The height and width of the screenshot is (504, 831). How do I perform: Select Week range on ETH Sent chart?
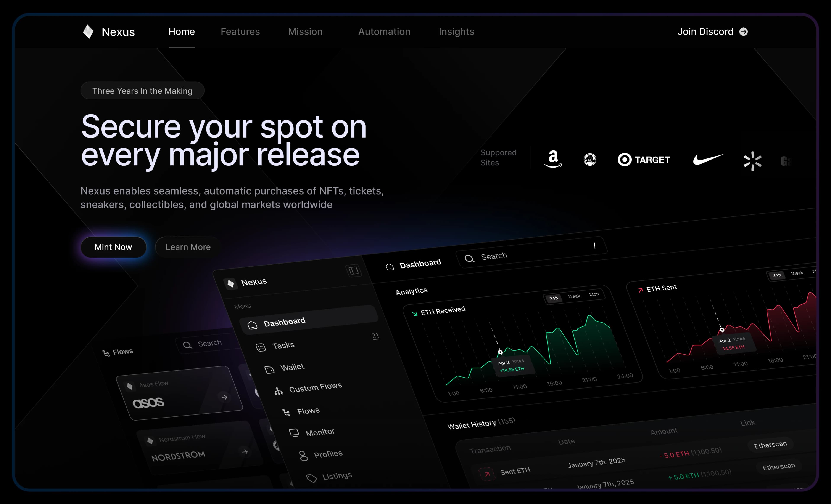pyautogui.click(x=797, y=273)
